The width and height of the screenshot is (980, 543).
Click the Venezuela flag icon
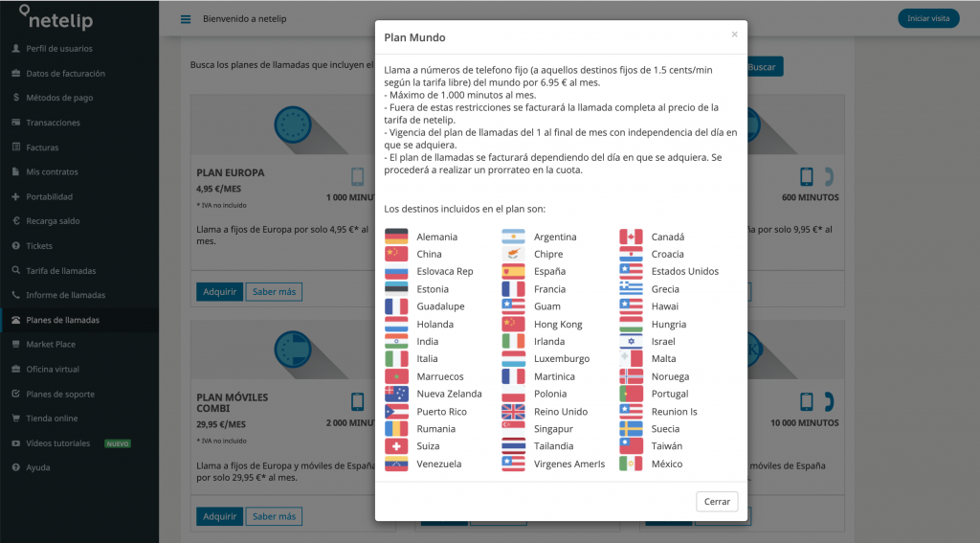(x=396, y=464)
